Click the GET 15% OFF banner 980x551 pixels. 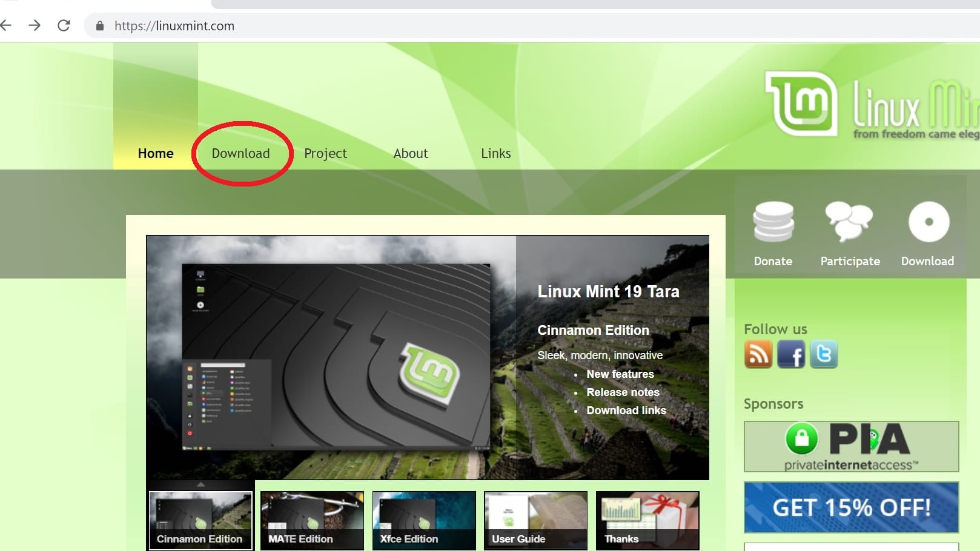pyautogui.click(x=851, y=507)
